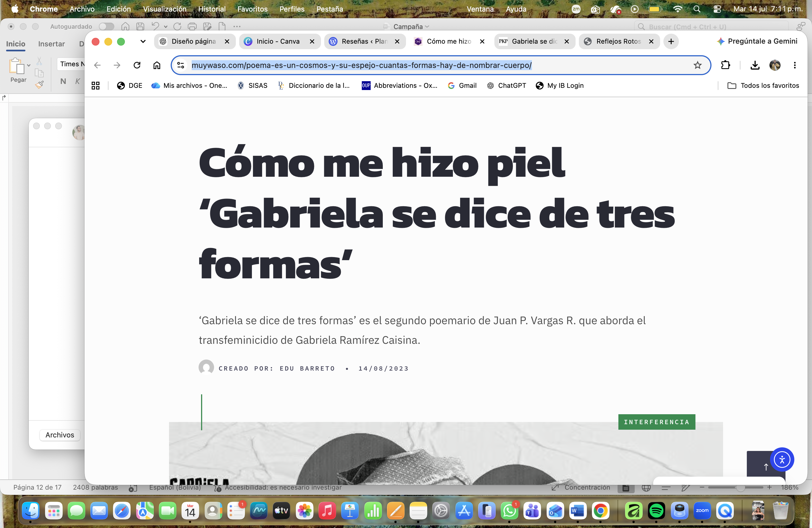Image resolution: width=812 pixels, height=528 pixels.
Task: Click the Pregúntale a Gemini button
Action: tap(757, 41)
